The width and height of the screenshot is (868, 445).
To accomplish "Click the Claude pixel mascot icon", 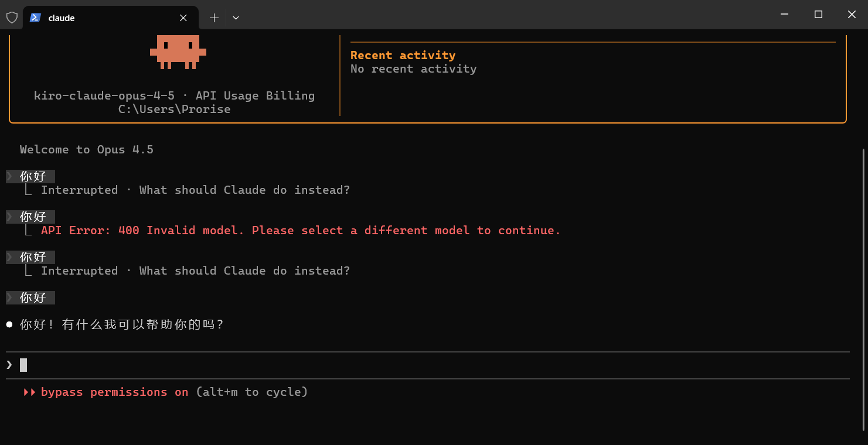I will (178, 52).
